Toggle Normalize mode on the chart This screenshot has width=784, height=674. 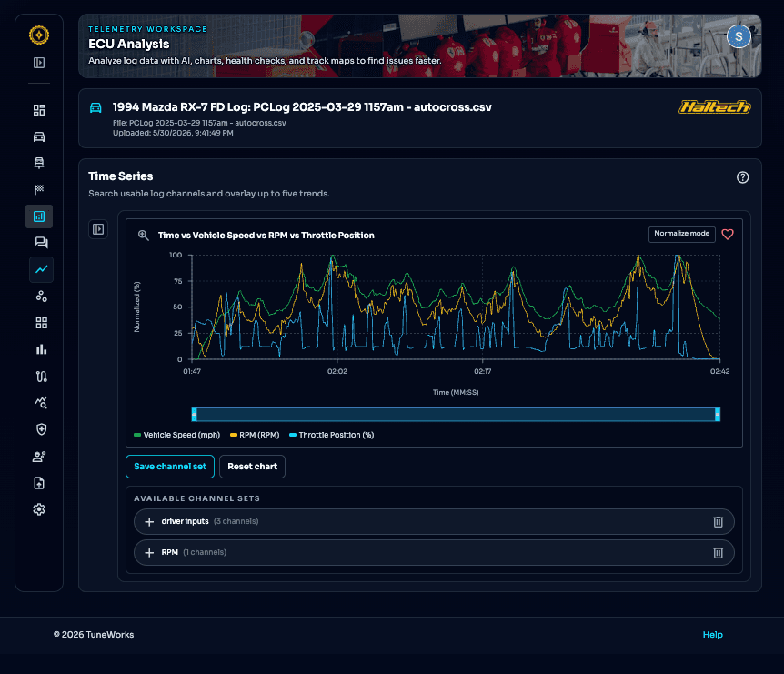click(x=681, y=234)
